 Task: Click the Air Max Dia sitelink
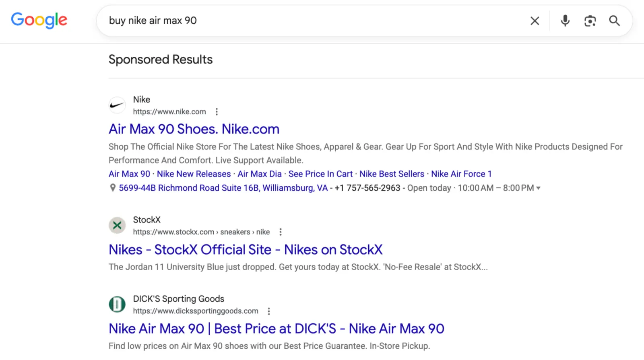pos(260,174)
